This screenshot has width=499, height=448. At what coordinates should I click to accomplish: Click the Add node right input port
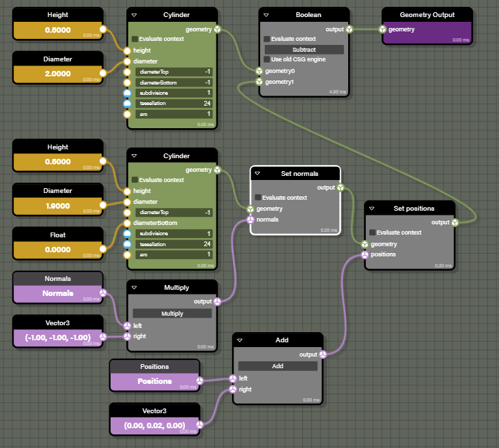coord(233,389)
